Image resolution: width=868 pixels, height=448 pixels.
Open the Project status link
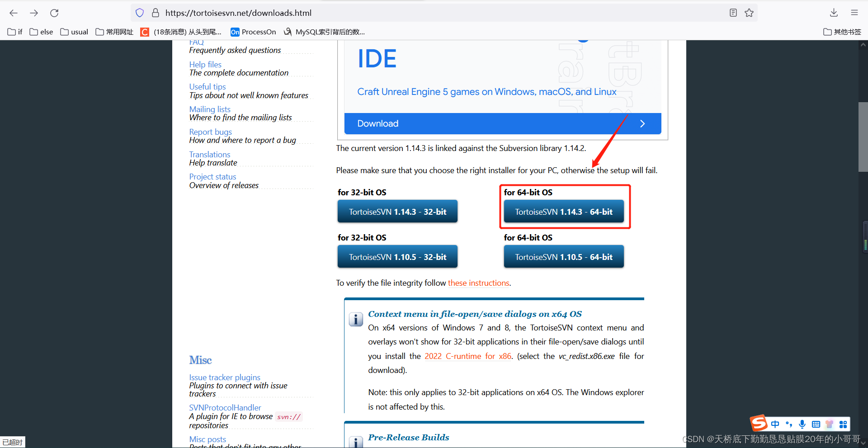212,177
